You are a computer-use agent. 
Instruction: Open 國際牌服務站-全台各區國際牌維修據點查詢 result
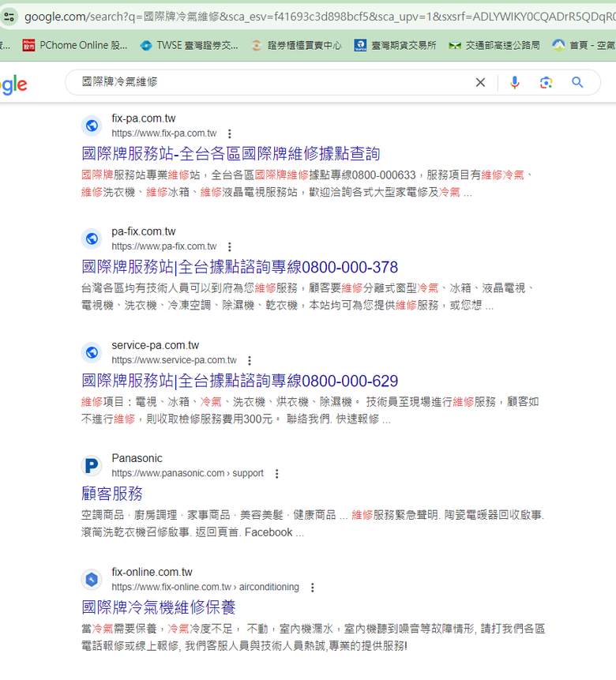(231, 153)
